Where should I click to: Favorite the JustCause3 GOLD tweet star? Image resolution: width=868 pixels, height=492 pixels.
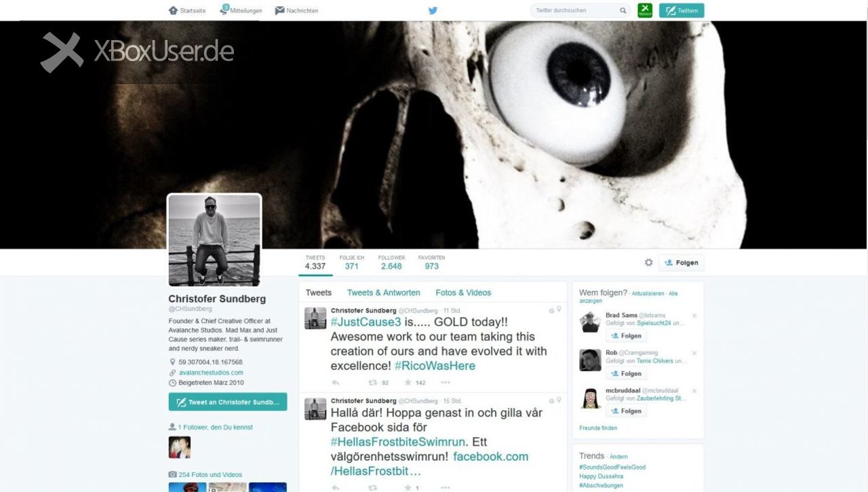[408, 383]
